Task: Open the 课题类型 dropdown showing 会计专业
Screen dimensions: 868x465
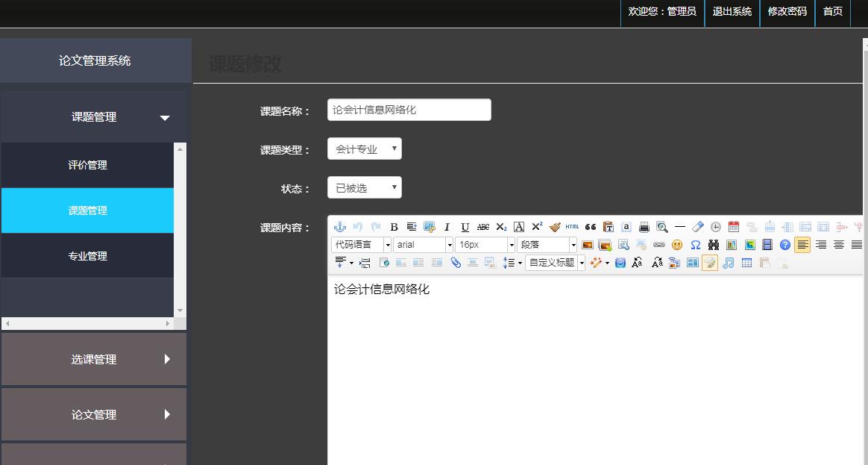Action: tap(364, 149)
